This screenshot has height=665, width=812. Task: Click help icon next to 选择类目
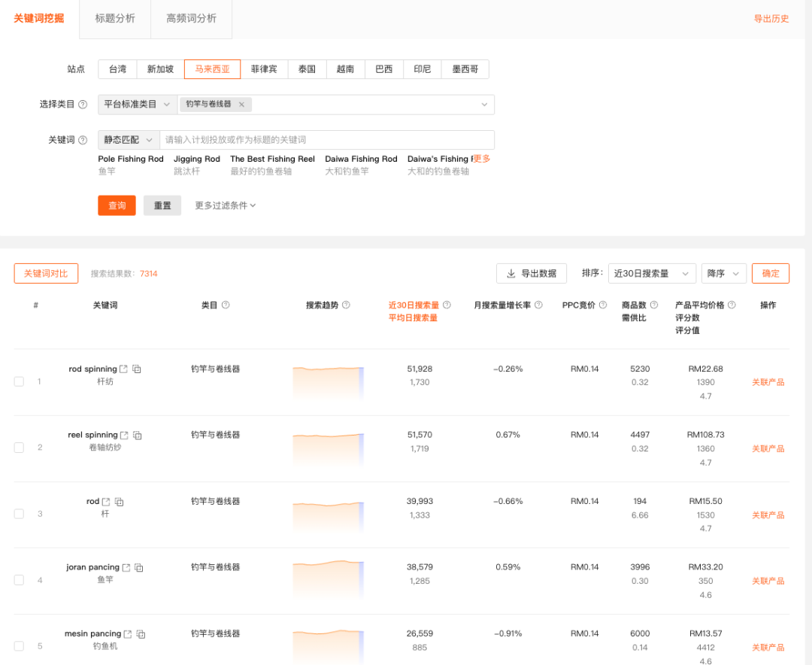(x=83, y=104)
